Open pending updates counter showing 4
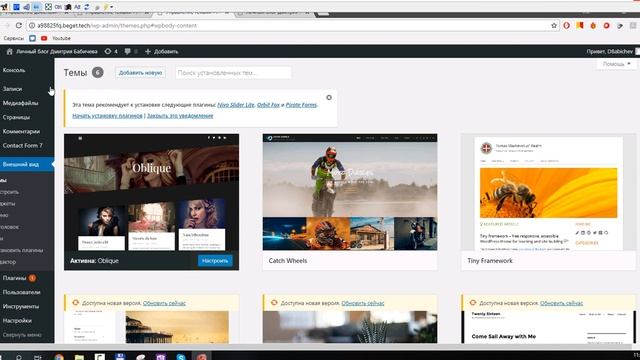Image resolution: width=640 pixels, height=360 pixels. coord(111,51)
